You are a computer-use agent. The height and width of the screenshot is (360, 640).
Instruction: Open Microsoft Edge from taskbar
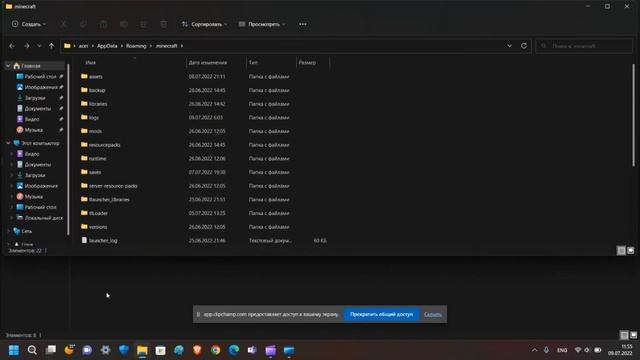click(x=234, y=350)
